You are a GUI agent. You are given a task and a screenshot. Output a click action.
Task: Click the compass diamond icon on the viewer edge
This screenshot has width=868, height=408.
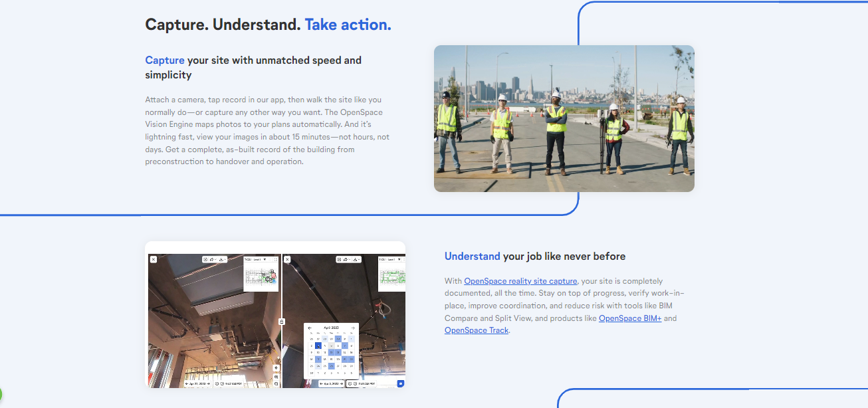tap(276, 367)
